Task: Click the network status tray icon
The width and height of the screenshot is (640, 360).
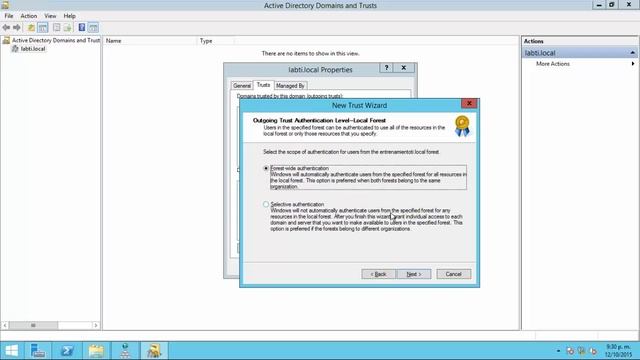Action: 582,351
